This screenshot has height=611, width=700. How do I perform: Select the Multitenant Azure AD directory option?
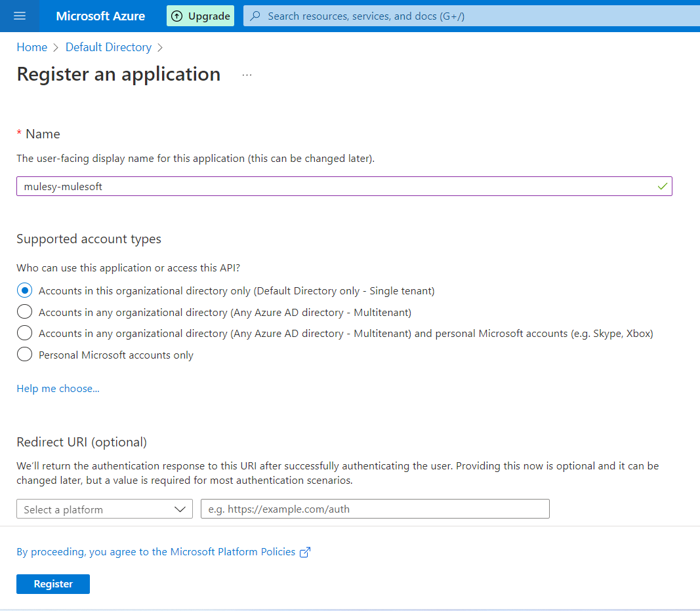tap(24, 312)
